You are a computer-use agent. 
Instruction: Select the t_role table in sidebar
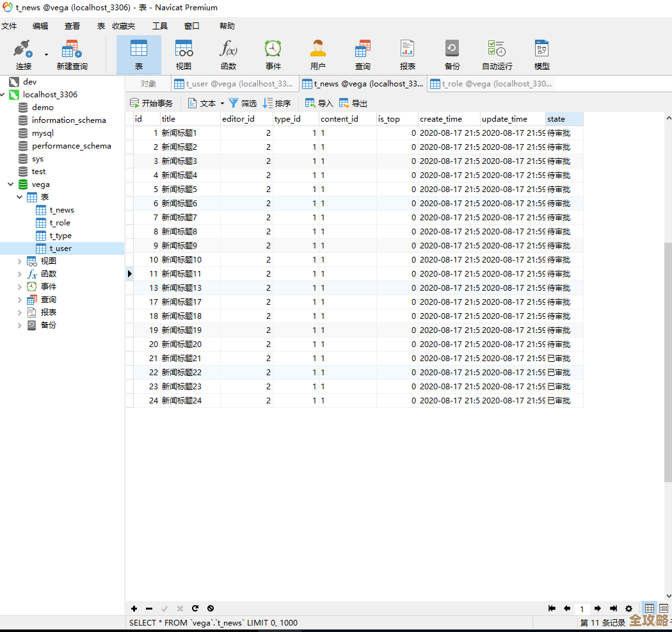tap(60, 223)
